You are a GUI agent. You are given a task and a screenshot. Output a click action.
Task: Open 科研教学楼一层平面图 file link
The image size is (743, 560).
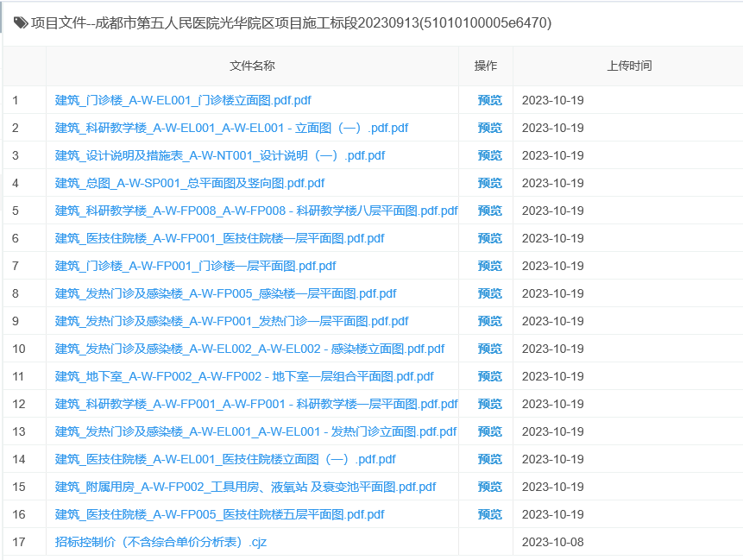pos(256,404)
